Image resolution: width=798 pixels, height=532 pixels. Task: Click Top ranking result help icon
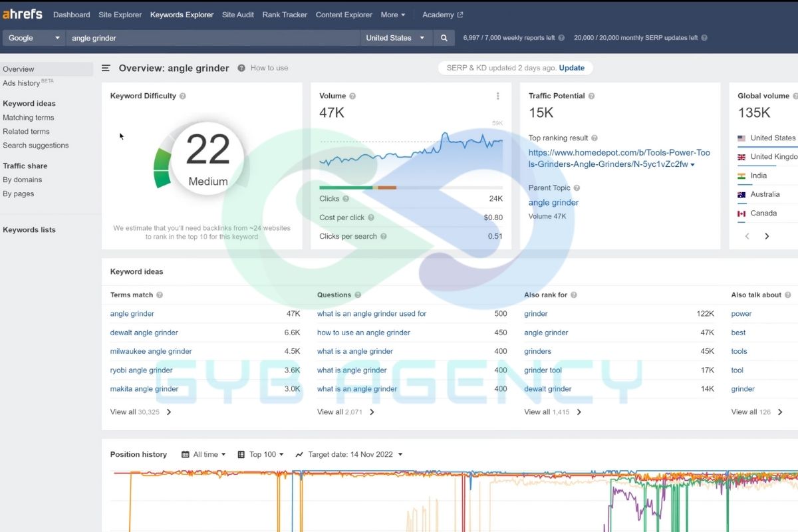(595, 138)
